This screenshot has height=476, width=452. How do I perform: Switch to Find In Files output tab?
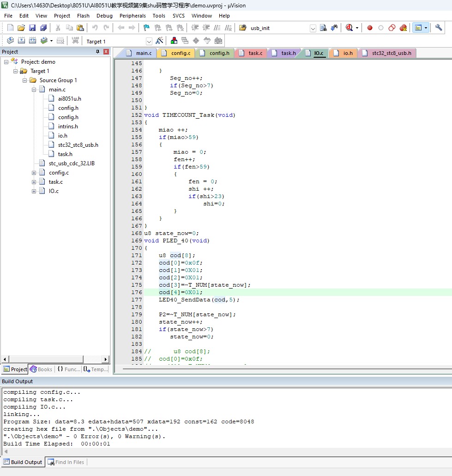coord(66,462)
